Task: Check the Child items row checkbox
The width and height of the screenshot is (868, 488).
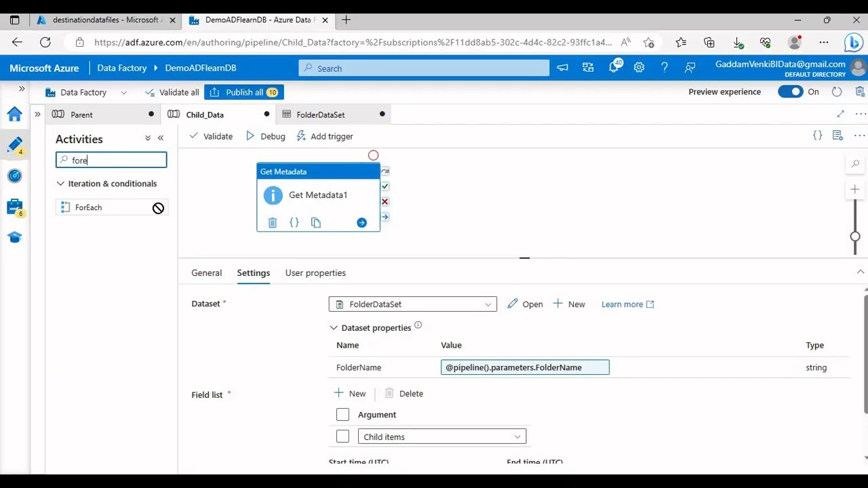Action: pyautogui.click(x=342, y=436)
